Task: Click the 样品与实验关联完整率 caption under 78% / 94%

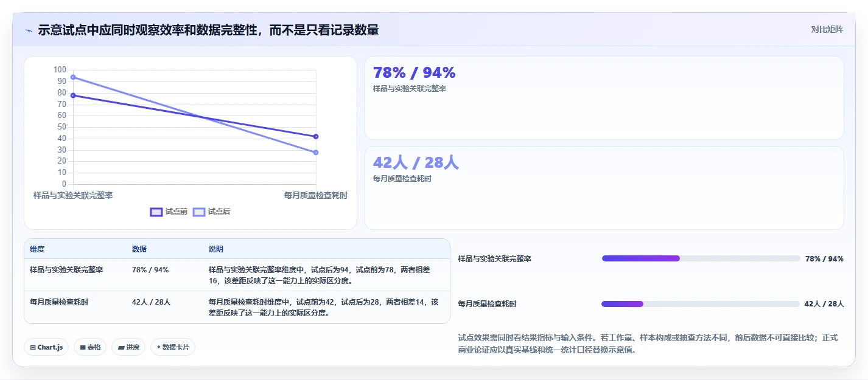Action: point(410,89)
